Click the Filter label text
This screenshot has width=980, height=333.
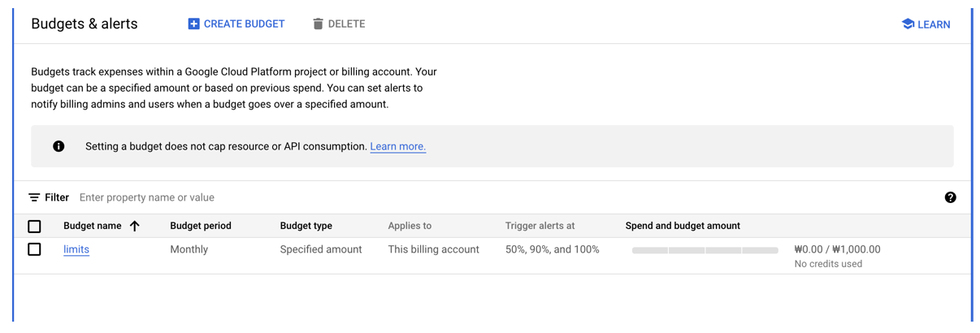57,197
